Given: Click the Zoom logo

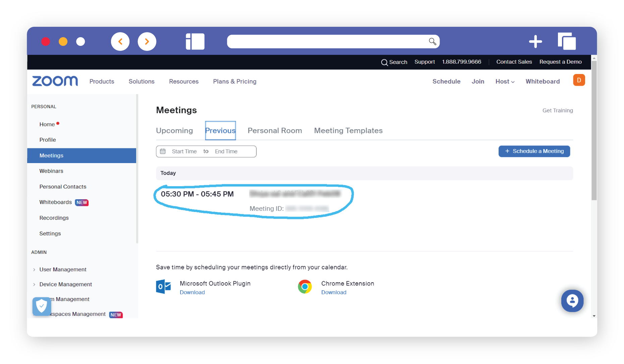Looking at the screenshot, I should point(55,81).
